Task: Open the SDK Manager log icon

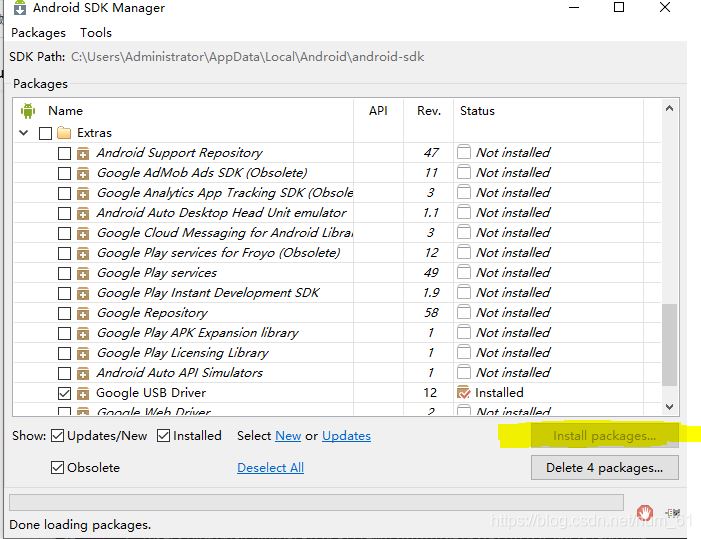Action: [672, 512]
